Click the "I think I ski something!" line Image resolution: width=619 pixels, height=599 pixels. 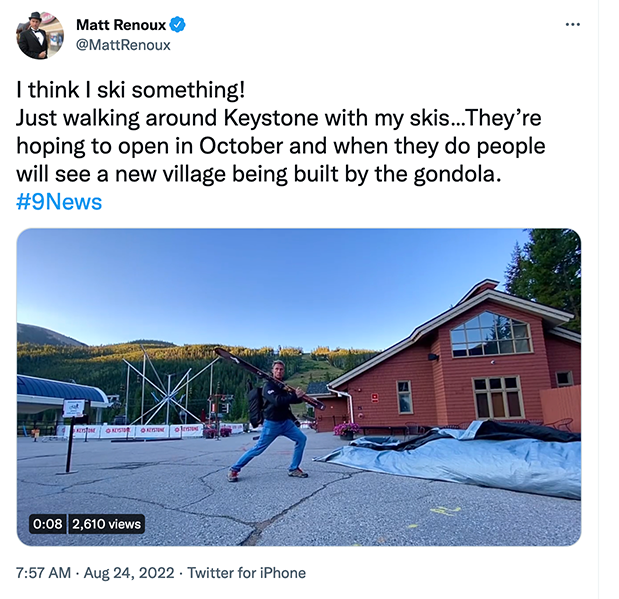click(130, 89)
